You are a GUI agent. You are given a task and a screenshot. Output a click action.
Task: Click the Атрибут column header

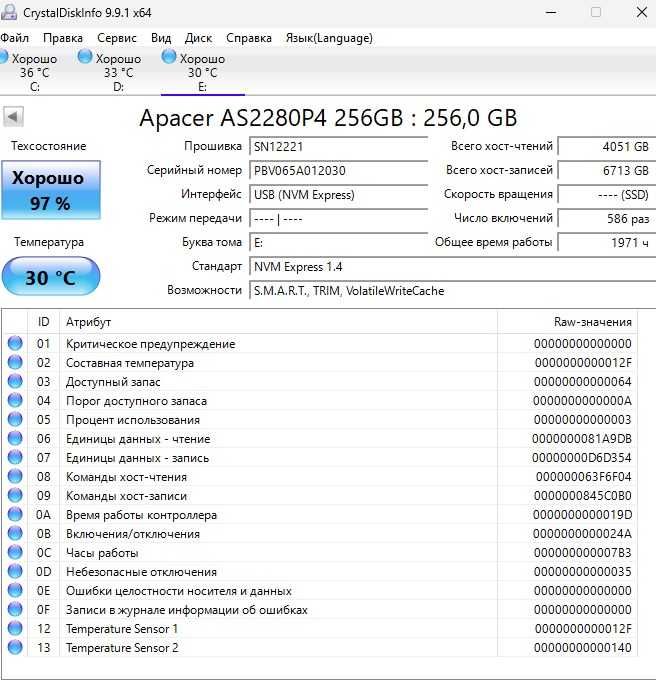278,322
